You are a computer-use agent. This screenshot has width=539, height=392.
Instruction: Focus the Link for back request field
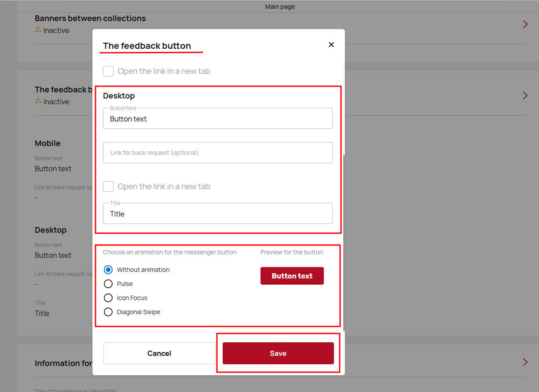pyautogui.click(x=217, y=153)
